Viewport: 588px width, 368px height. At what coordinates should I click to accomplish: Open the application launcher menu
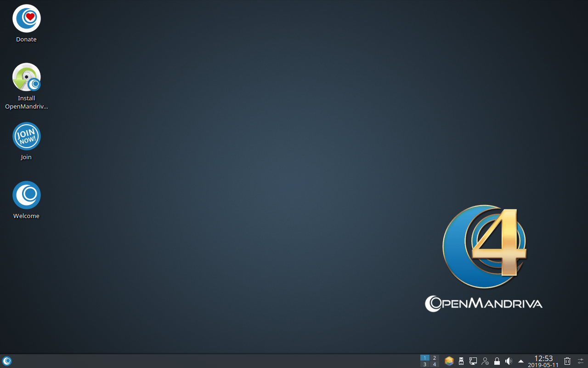7,361
